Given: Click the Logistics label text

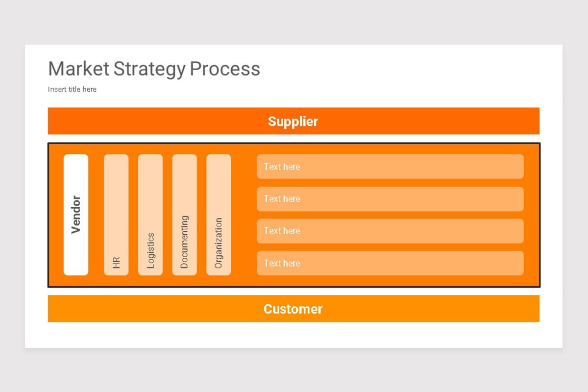Looking at the screenshot, I should tap(150, 250).
